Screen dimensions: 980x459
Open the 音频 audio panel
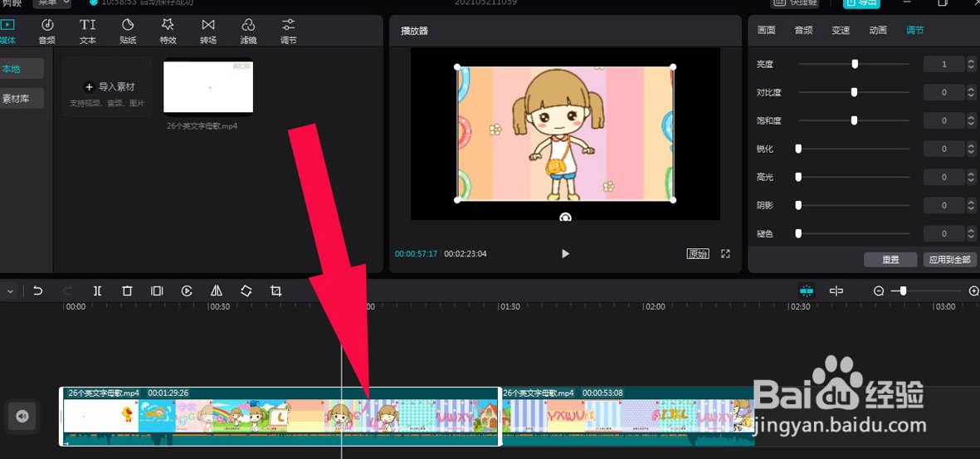[x=46, y=32]
